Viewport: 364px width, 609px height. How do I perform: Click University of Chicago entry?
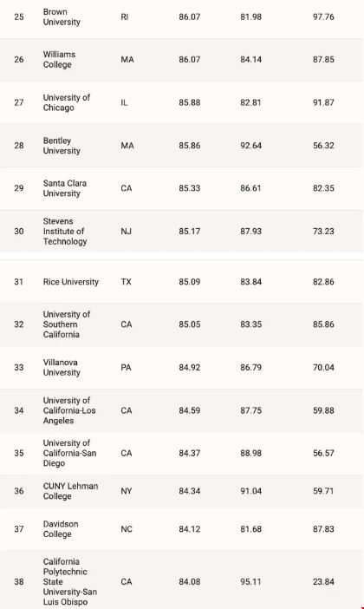[x=67, y=102]
